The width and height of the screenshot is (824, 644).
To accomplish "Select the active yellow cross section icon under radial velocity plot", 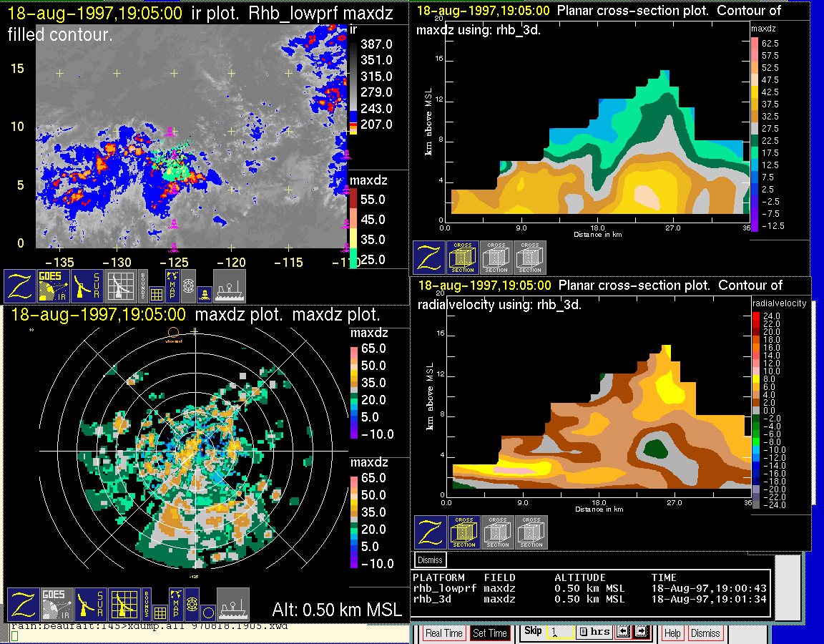I will [464, 532].
